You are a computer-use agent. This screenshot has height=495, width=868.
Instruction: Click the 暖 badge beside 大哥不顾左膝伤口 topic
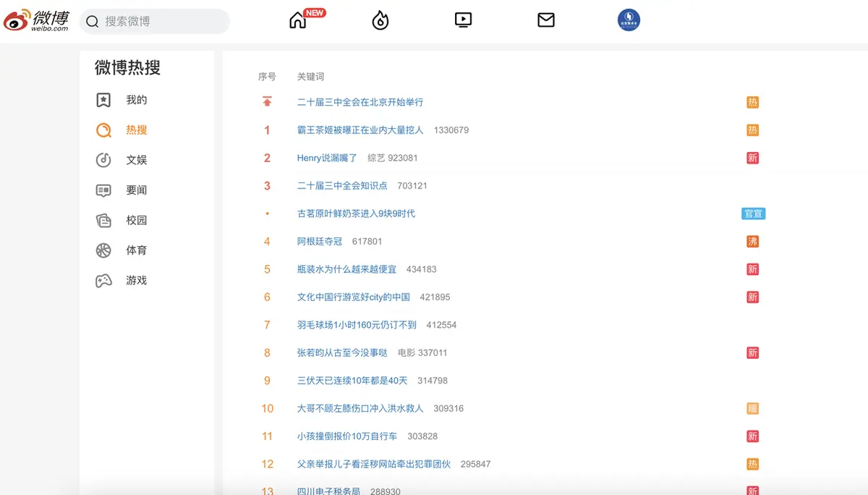coord(753,409)
